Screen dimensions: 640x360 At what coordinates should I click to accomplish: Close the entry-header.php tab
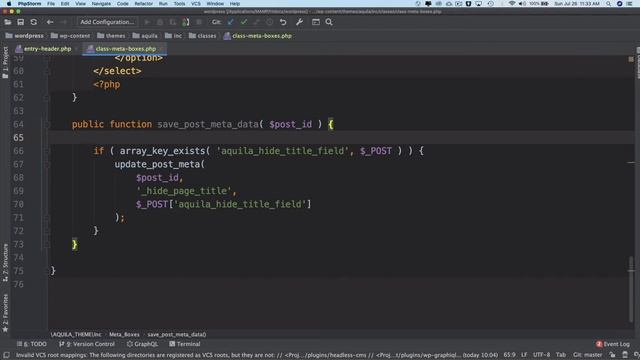76,49
